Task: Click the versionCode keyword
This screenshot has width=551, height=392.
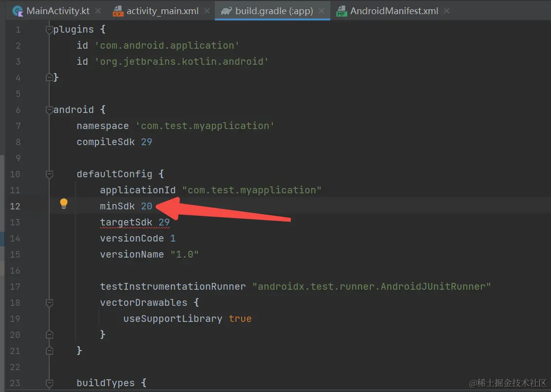Action: [x=132, y=239]
